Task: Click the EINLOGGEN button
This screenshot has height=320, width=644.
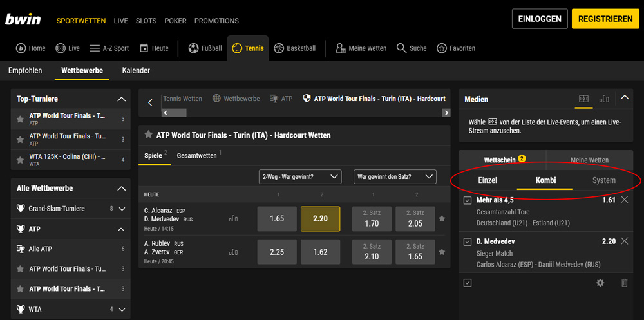Action: tap(540, 19)
